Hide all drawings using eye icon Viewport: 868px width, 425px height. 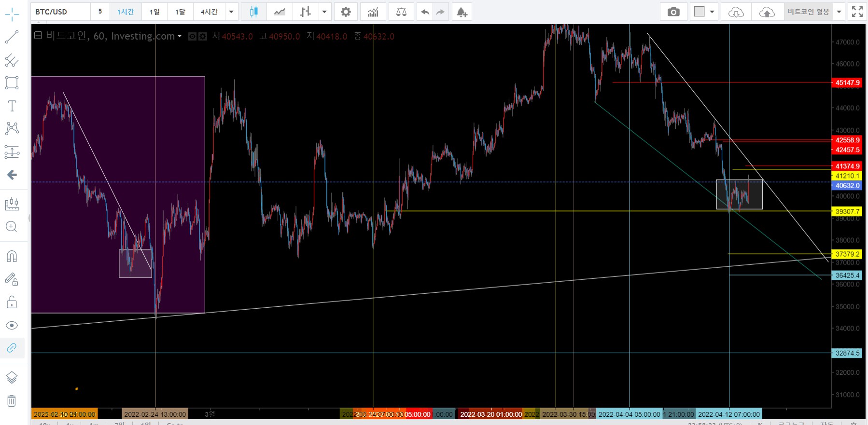pyautogui.click(x=12, y=325)
